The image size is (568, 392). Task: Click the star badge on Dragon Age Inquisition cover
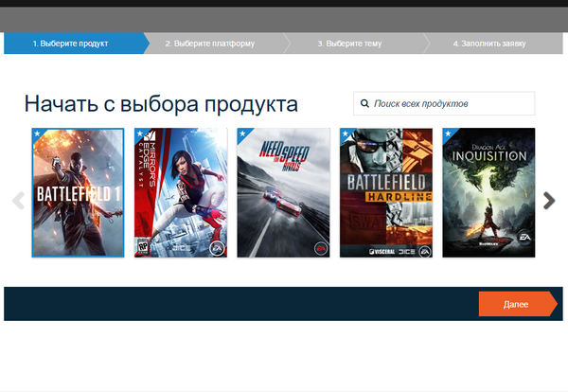pos(449,134)
